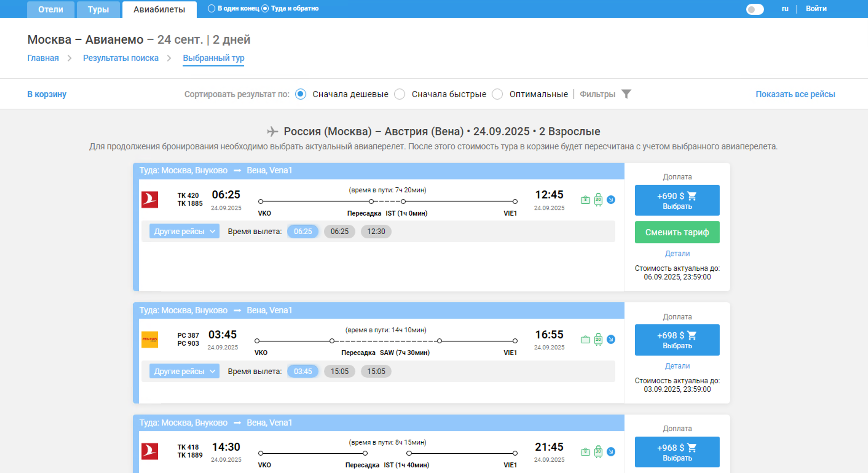Switch to the Туры tab
The height and width of the screenshot is (473, 868).
(x=98, y=10)
